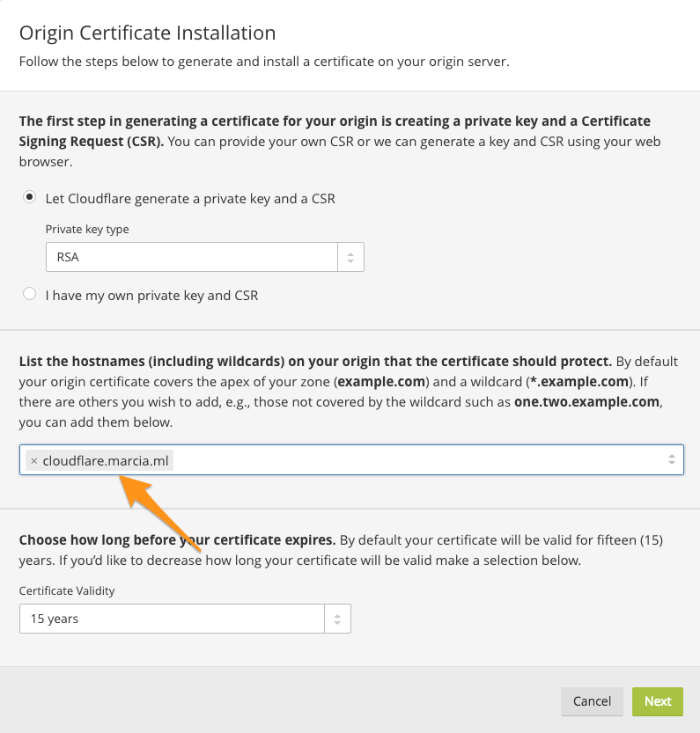Click the 'Choose how long before your certificate expires' heading

coord(177,539)
